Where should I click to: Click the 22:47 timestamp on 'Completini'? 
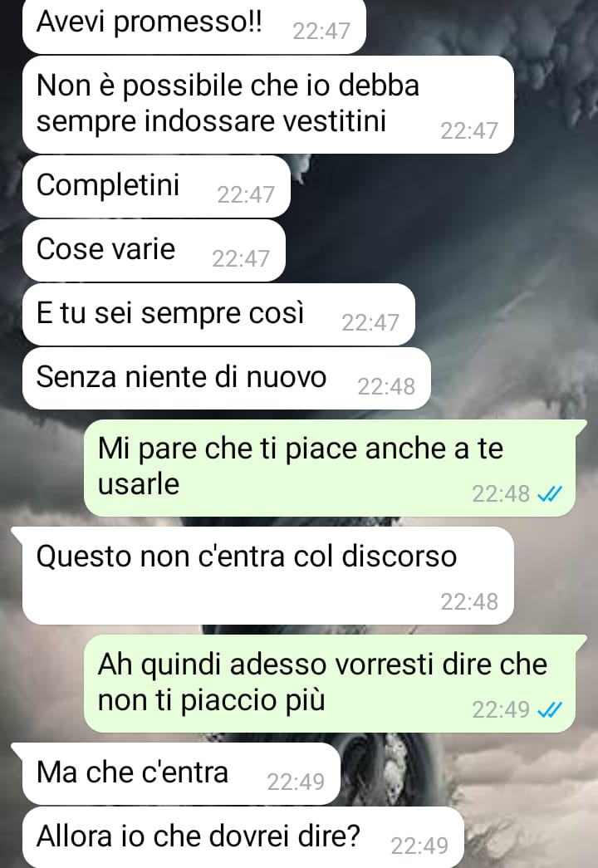[x=246, y=195]
